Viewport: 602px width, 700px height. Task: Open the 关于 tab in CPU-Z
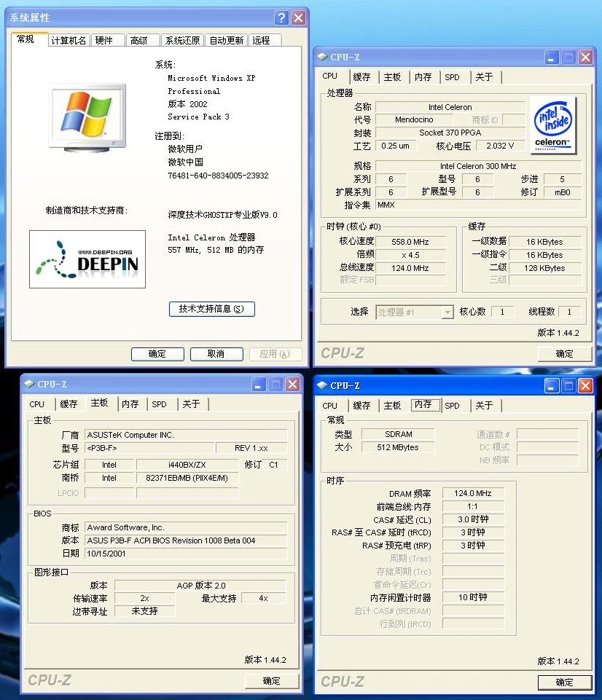[485, 76]
